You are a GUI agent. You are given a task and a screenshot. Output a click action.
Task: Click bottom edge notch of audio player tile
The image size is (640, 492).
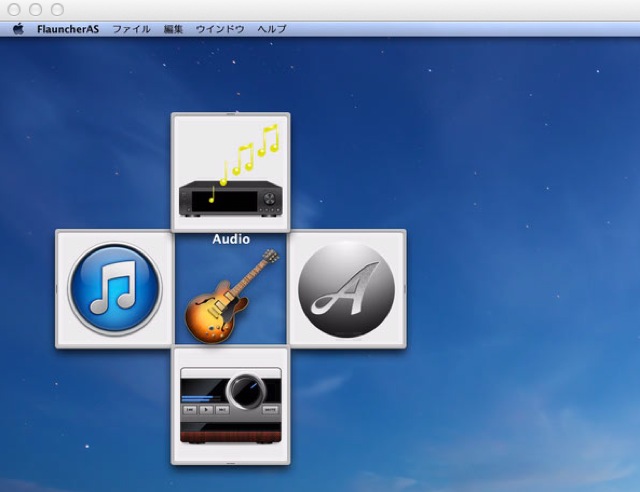coord(231,464)
